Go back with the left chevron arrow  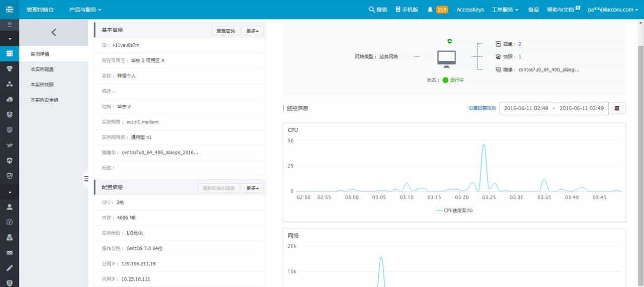point(54,32)
